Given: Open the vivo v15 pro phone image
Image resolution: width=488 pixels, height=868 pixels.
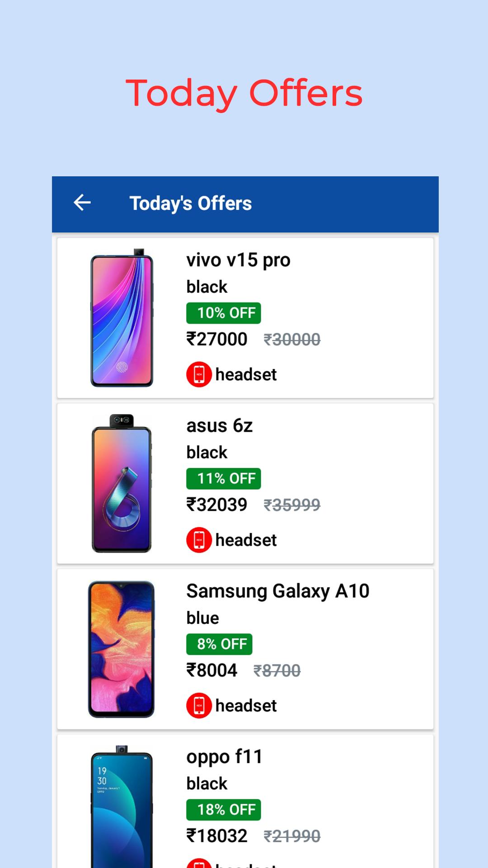Looking at the screenshot, I should click(x=122, y=318).
